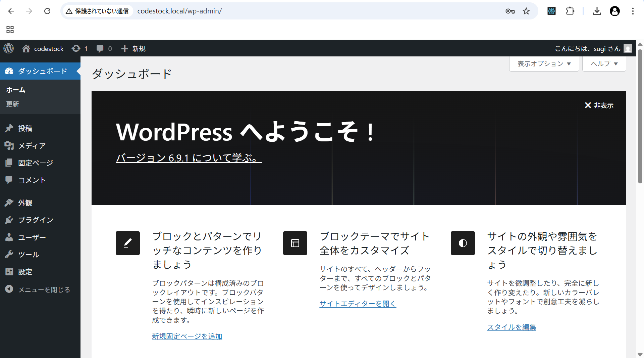Open the バージョン 6.9.1 について学ぶ link
The image size is (644, 358).
pos(189,158)
